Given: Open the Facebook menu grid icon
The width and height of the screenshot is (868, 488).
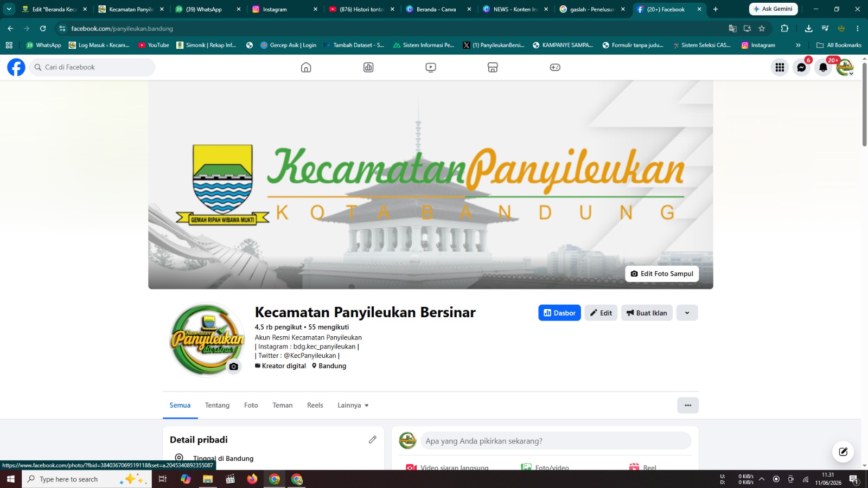Looking at the screenshot, I should point(780,67).
